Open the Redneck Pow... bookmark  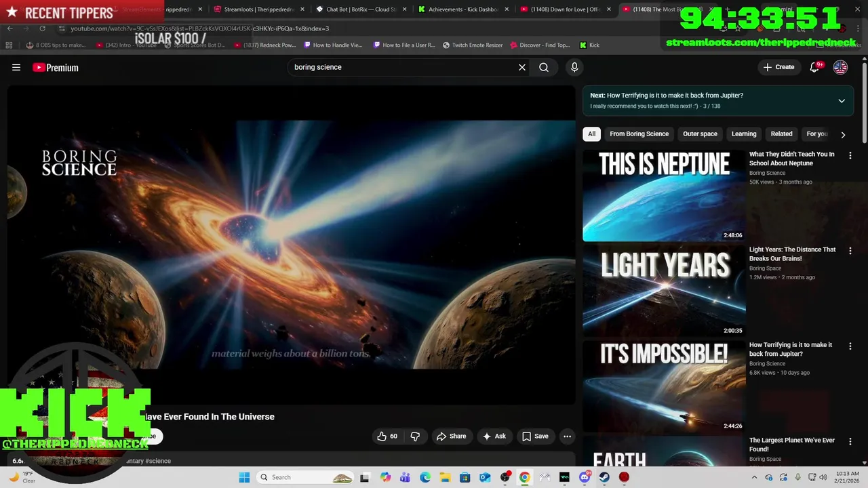coord(265,45)
